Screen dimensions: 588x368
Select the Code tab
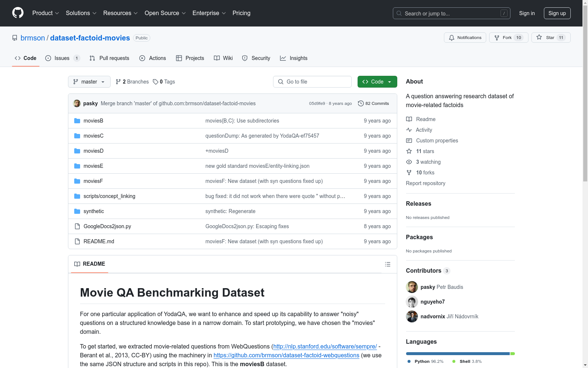click(26, 58)
